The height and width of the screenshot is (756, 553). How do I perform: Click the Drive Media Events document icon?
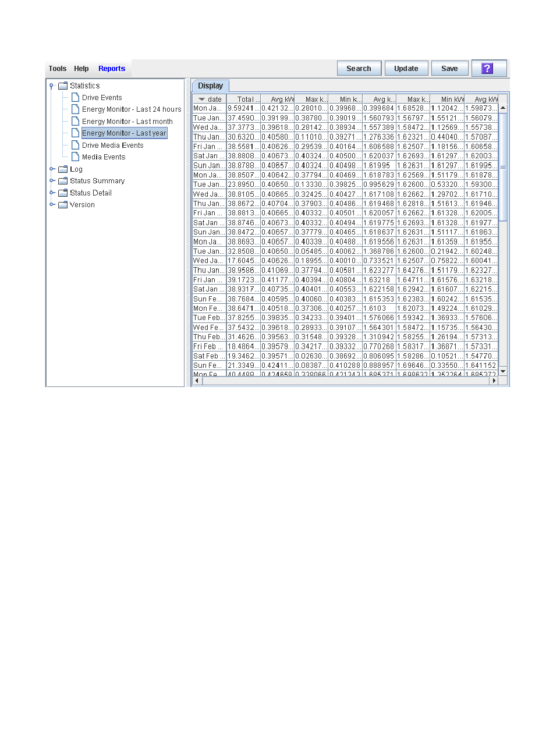(x=75, y=145)
